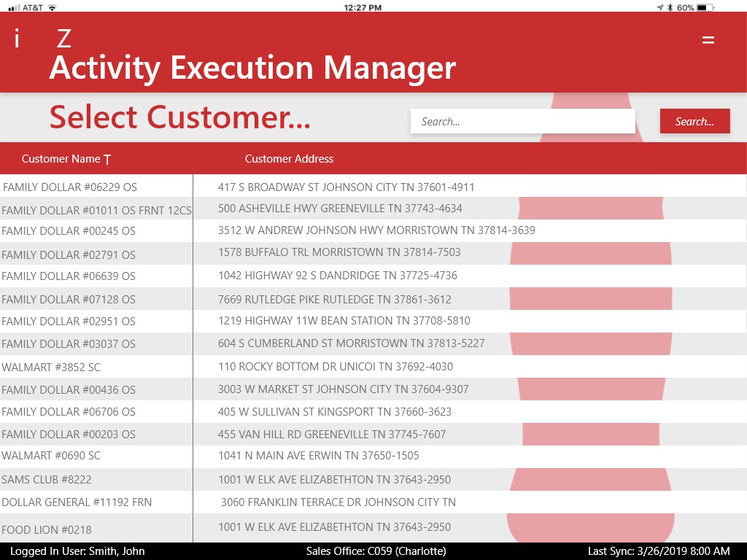Tap the Wi-Fi icon in iOS status bar
This screenshot has height=560, width=747.
point(53,7)
